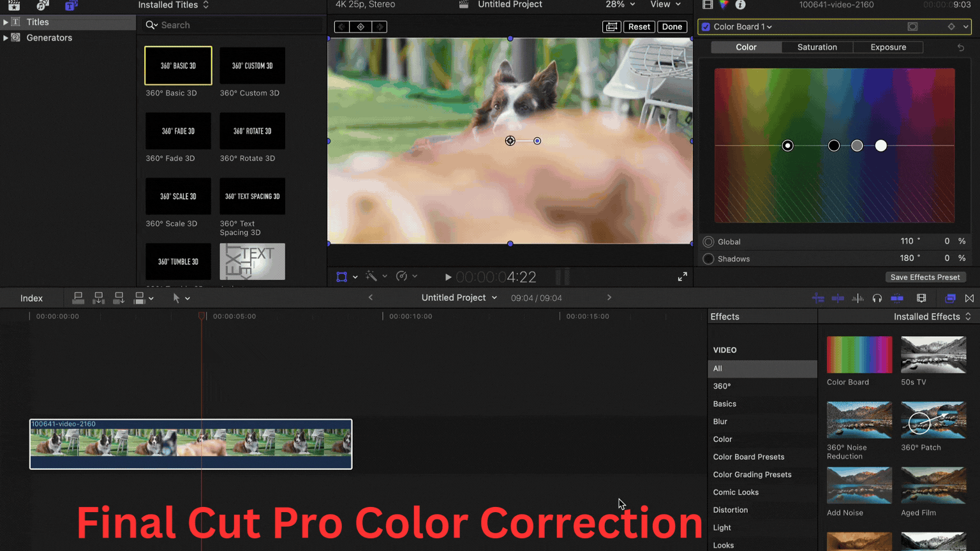Open the Photos and Audio sidebar icon
980x551 pixels.
(x=43, y=5)
